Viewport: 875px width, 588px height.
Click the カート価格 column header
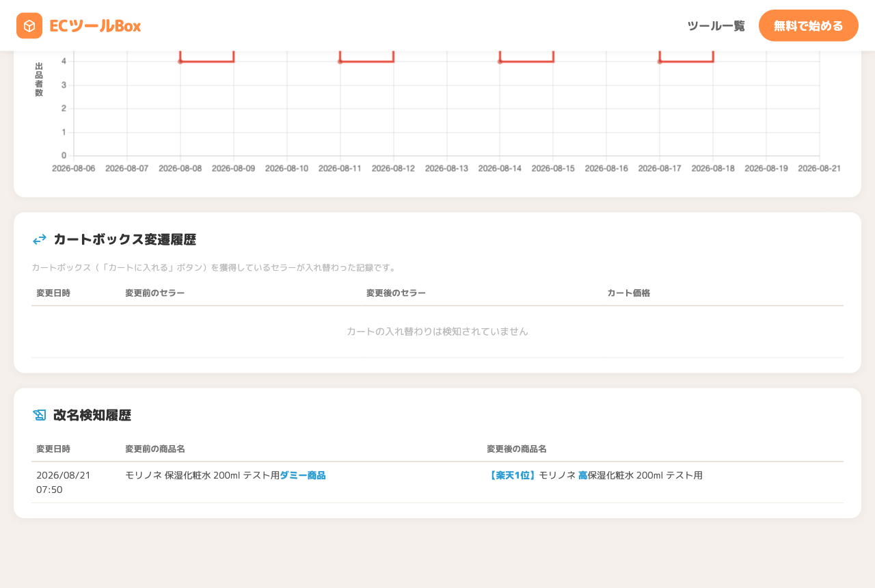coord(629,293)
